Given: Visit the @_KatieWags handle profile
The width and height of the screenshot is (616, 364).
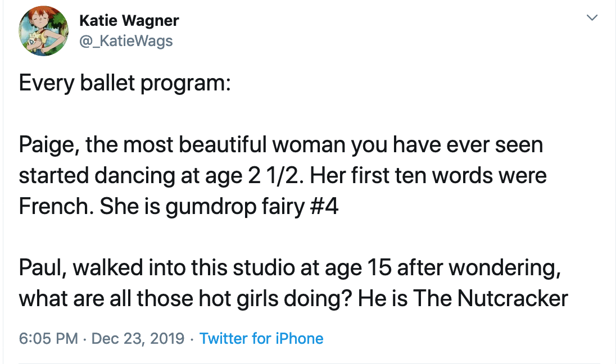Looking at the screenshot, I should [126, 41].
